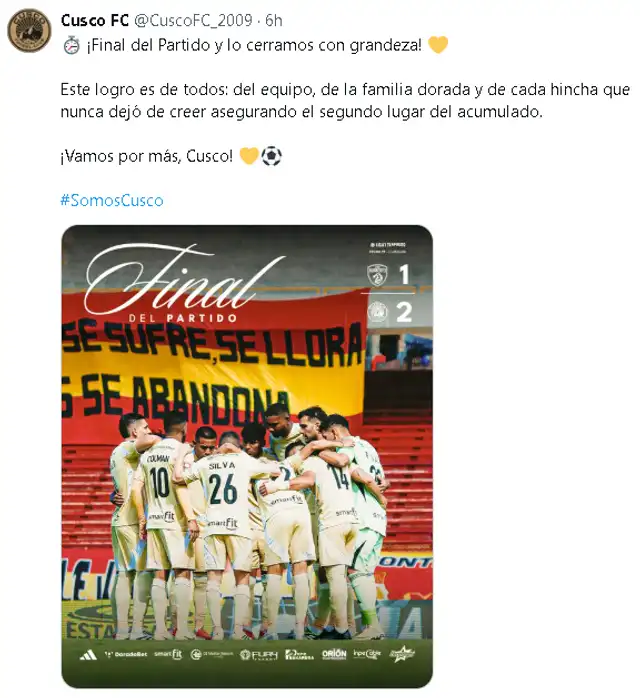Click the DoradoBet sponsor logo
Screen dimensions: 640x698
click(126, 654)
